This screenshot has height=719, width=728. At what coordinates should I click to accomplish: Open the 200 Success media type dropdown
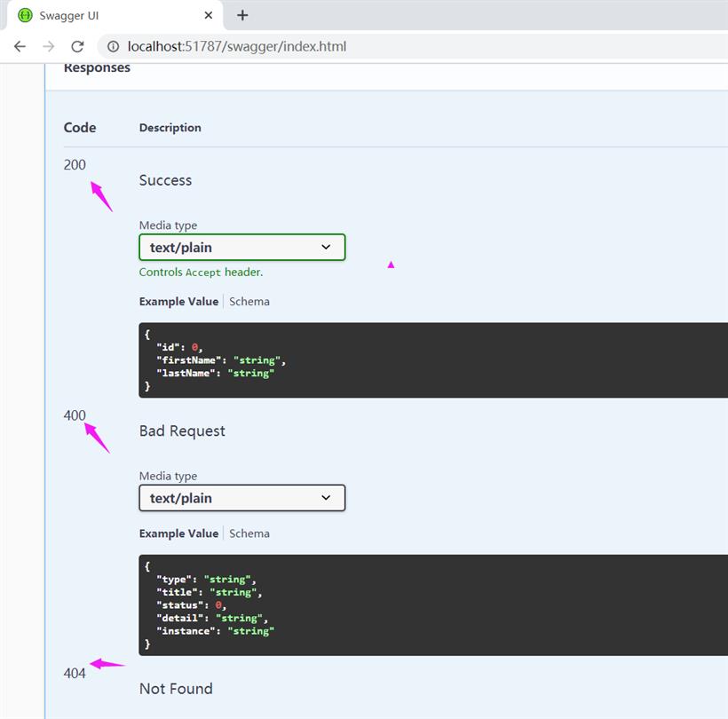(x=241, y=248)
